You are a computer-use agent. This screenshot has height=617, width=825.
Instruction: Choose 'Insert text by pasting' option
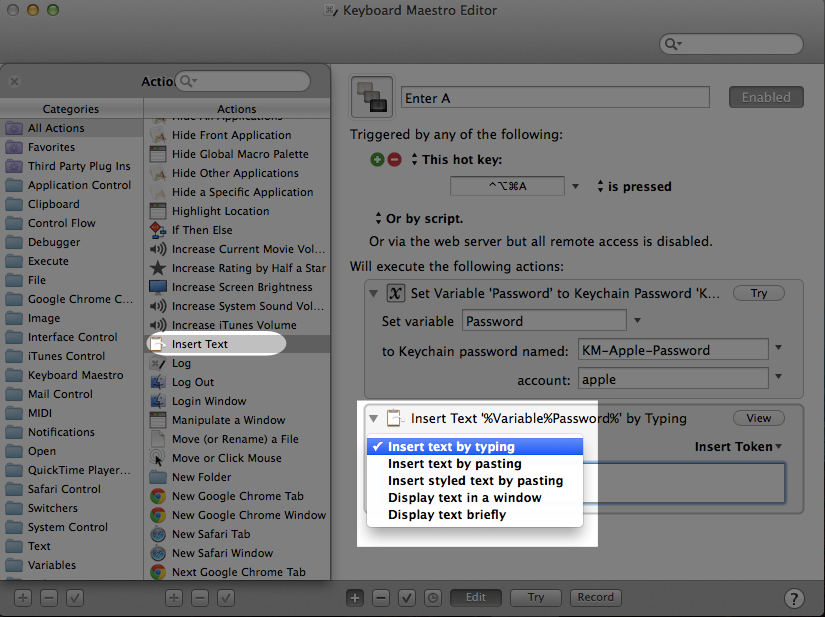[x=475, y=463]
